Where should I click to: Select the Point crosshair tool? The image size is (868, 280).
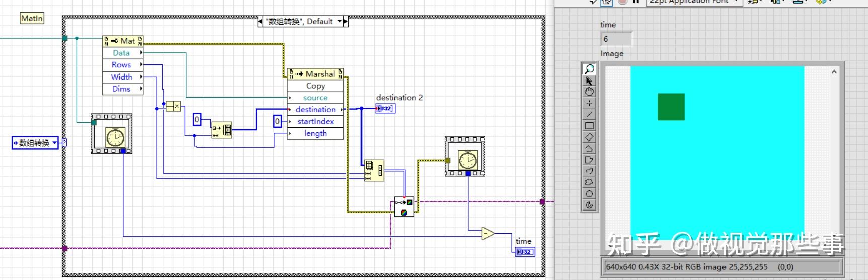click(589, 103)
